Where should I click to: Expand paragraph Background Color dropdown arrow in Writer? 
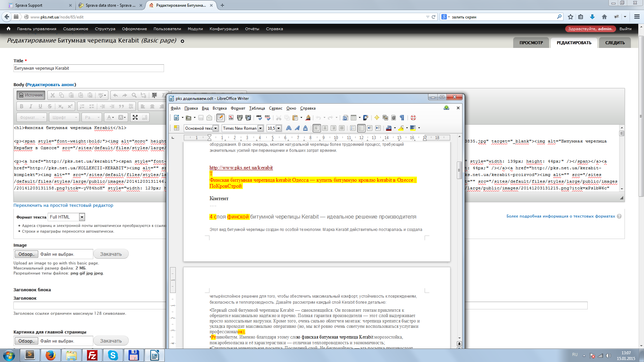tap(419, 128)
